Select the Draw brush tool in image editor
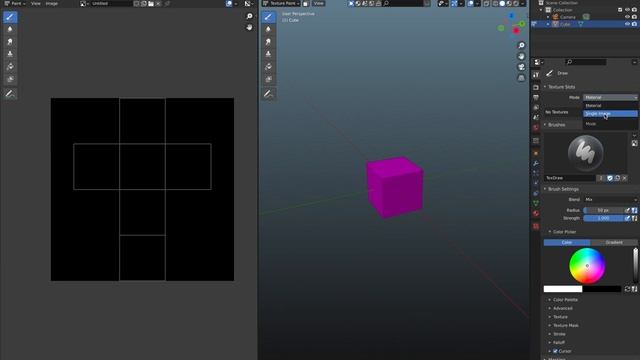The image size is (640, 360). (x=10, y=17)
